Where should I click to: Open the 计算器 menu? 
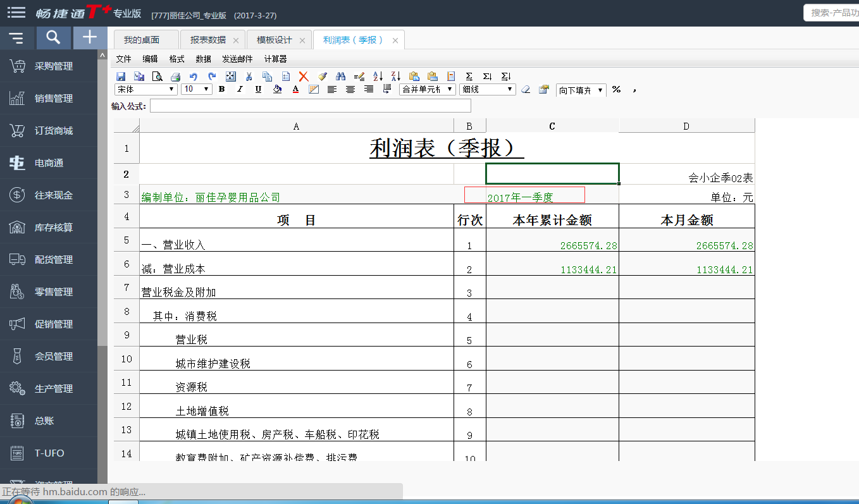[x=275, y=59]
